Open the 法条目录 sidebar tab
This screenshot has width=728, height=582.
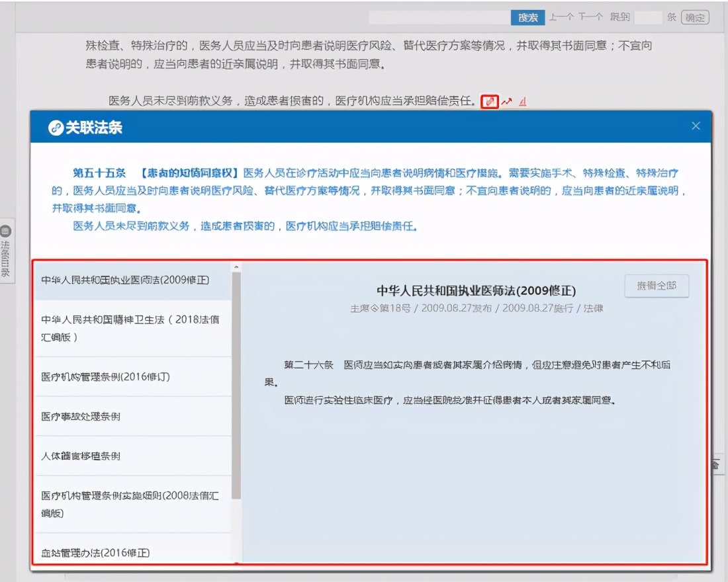(7, 251)
